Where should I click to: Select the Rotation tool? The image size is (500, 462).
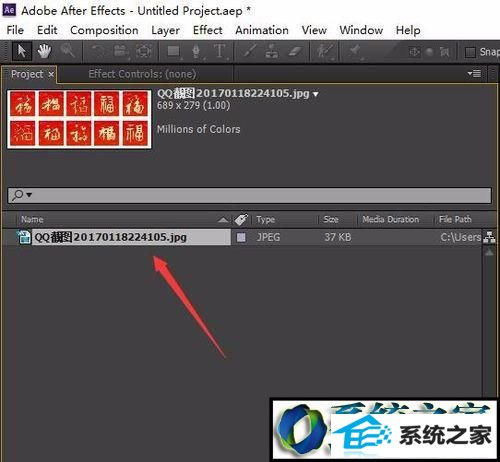98,52
